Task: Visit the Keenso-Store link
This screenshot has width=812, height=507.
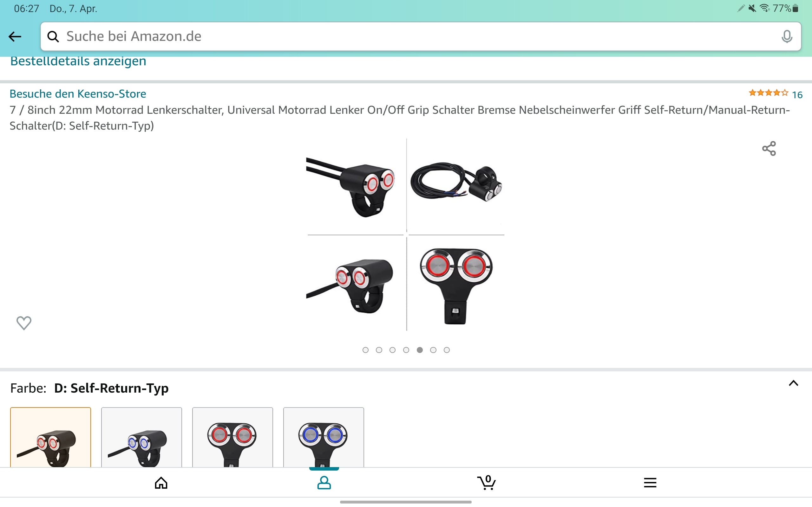Action: [78, 94]
